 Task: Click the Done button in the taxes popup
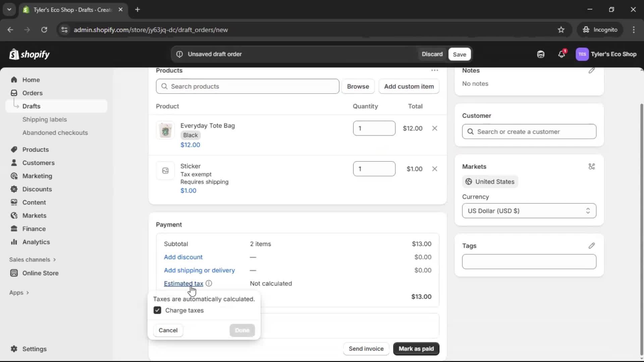pos(242,330)
